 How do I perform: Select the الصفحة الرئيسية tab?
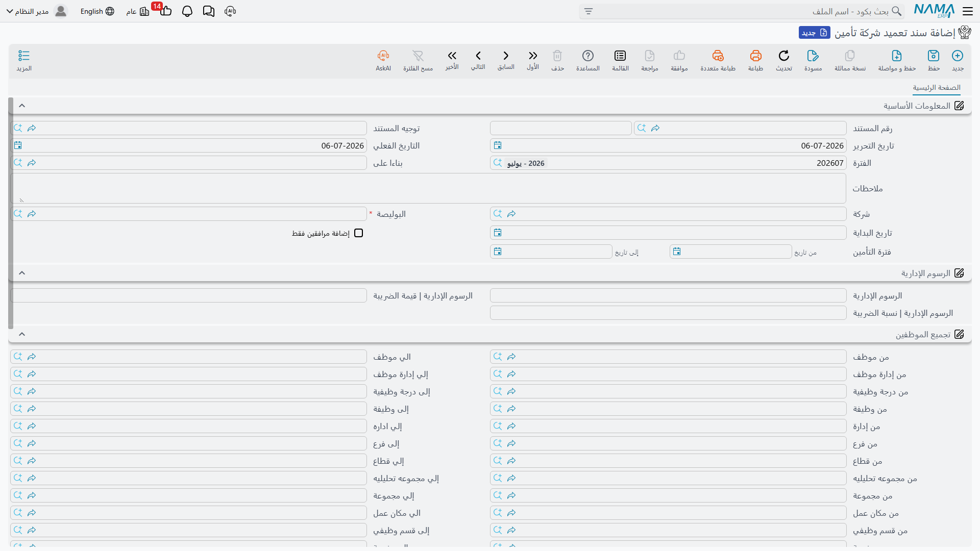(937, 88)
